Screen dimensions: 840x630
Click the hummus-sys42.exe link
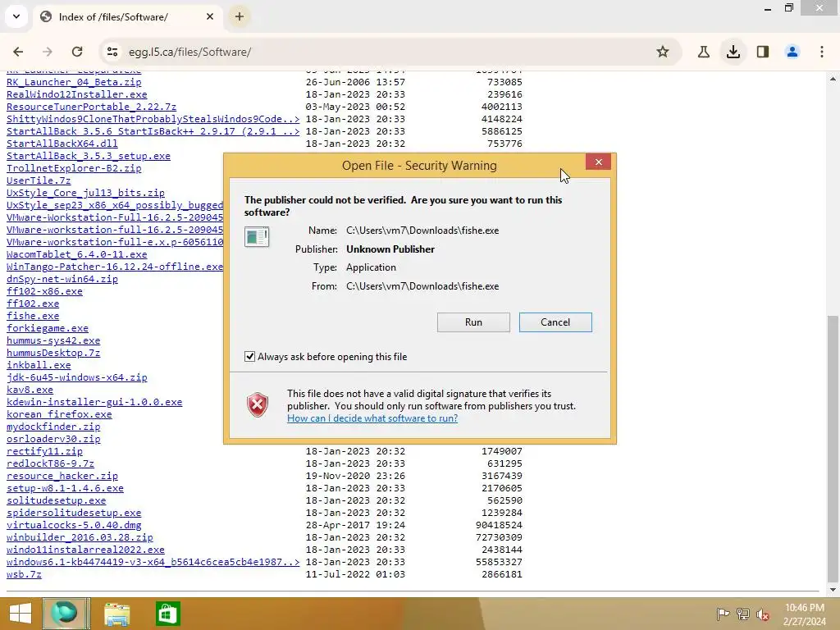53,340
